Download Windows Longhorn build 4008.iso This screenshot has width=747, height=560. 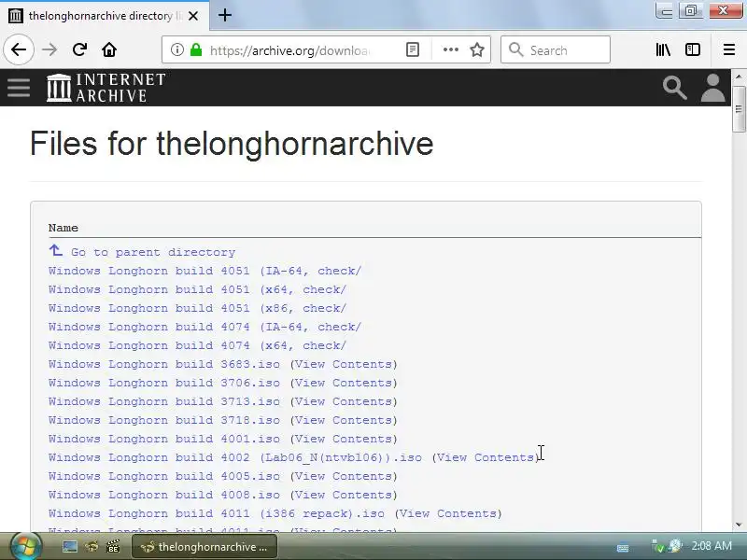[164, 495]
